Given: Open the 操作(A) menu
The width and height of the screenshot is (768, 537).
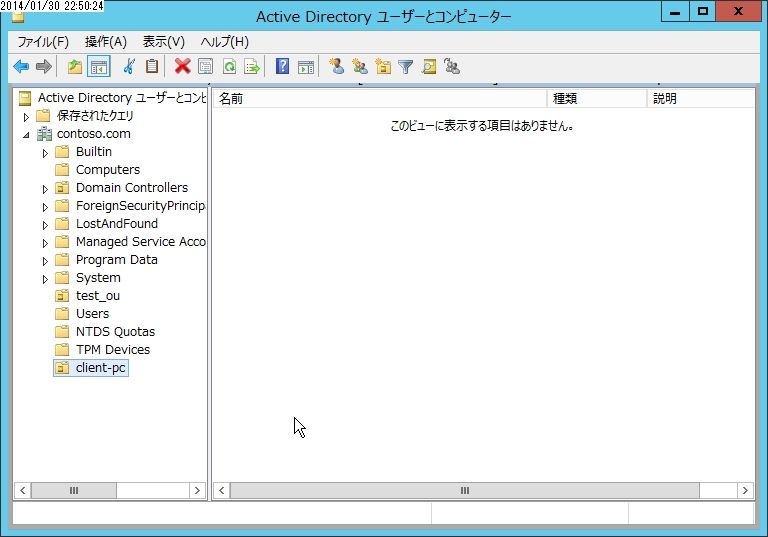Looking at the screenshot, I should tap(106, 42).
